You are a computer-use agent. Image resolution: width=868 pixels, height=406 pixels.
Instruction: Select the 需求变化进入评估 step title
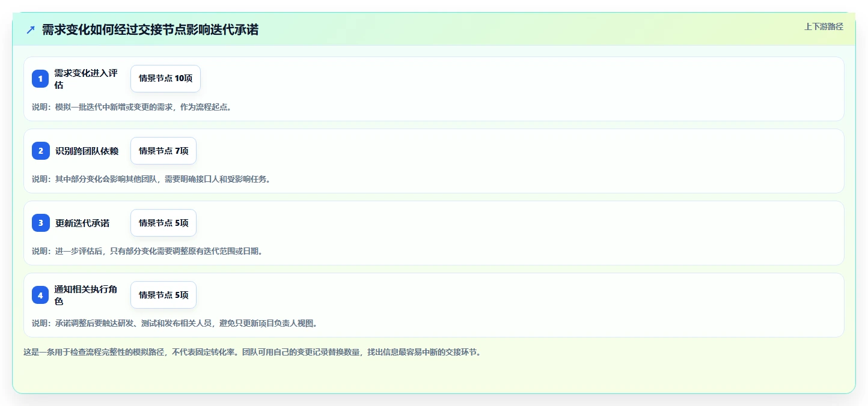pyautogui.click(x=86, y=79)
